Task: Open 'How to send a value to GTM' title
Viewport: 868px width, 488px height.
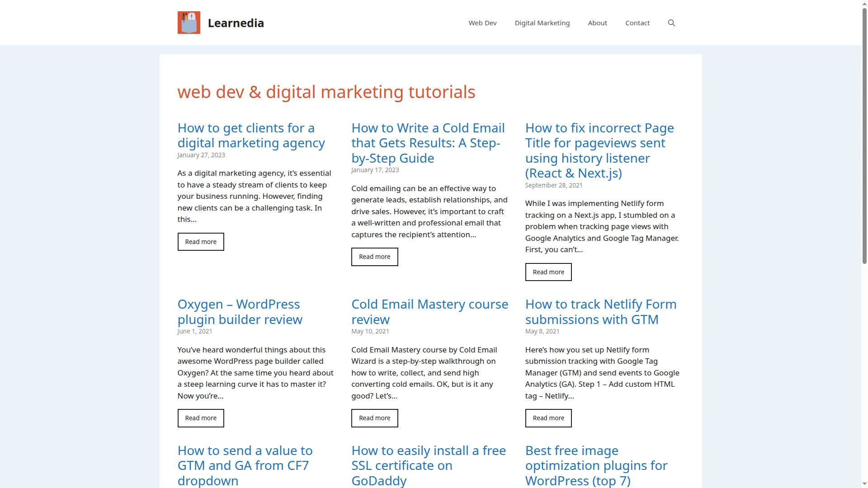Action: [x=245, y=465]
